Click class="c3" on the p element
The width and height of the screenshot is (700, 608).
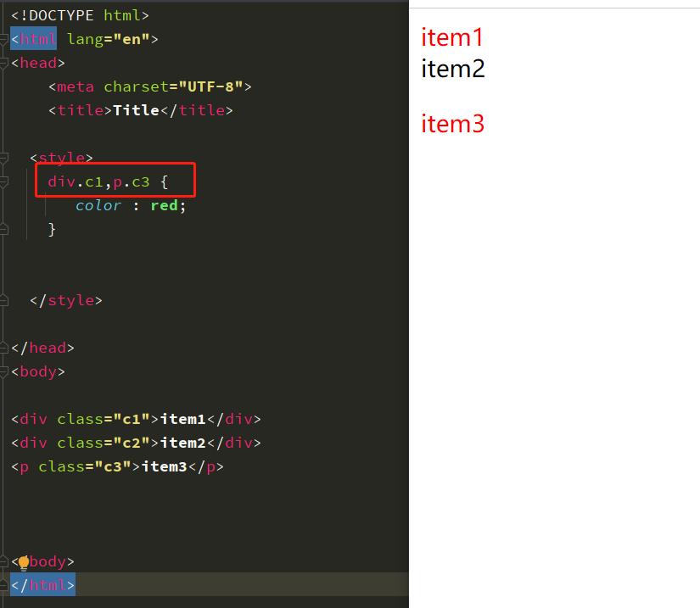84,466
